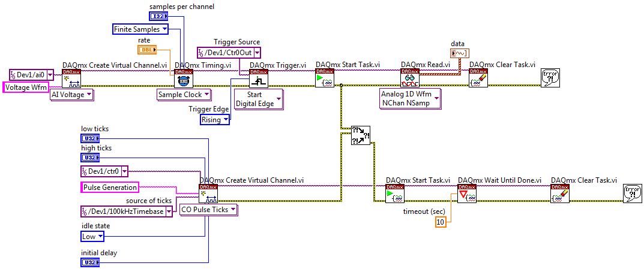Open the Finite Samples enum dropdown
This screenshot has height=272, width=644.
click(164, 29)
